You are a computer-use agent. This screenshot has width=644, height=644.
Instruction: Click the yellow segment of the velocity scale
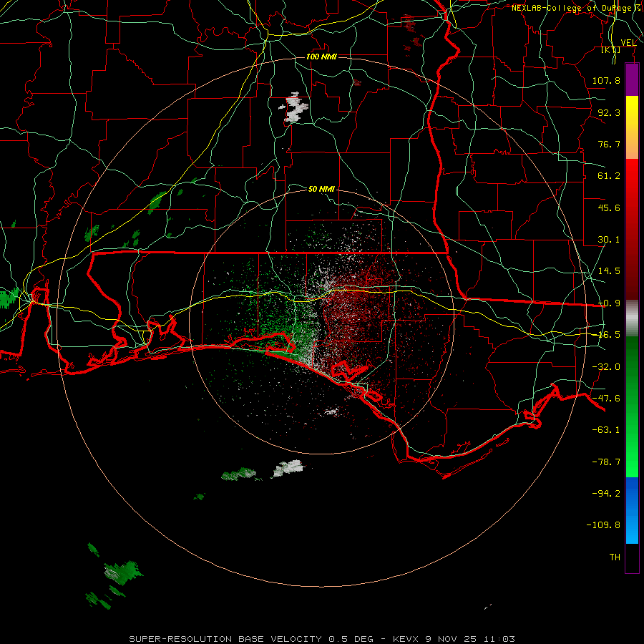[632, 127]
